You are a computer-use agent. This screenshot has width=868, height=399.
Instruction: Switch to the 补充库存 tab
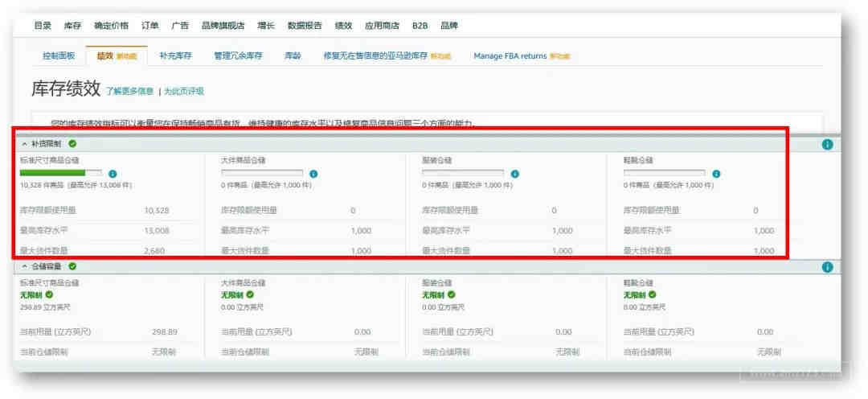(175, 56)
